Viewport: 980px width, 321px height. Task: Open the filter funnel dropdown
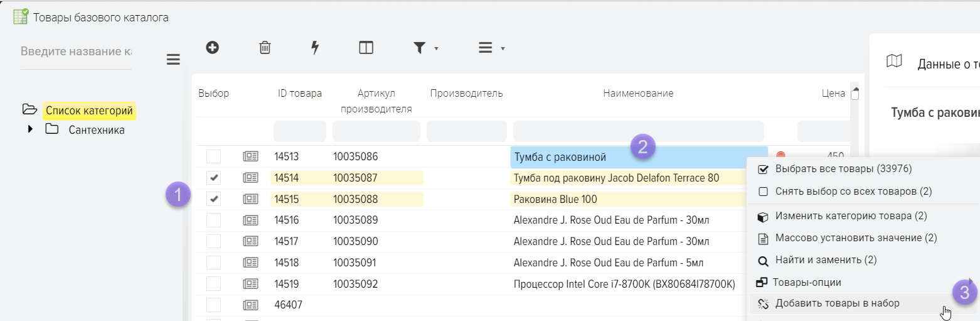coord(425,48)
